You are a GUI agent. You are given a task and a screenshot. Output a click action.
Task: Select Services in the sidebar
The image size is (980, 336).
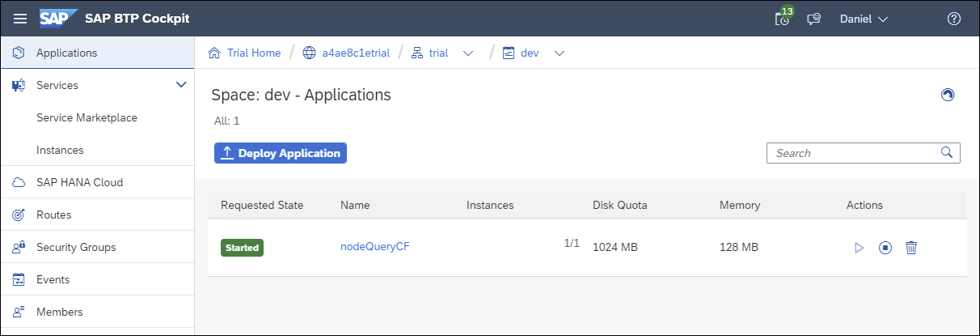click(57, 85)
